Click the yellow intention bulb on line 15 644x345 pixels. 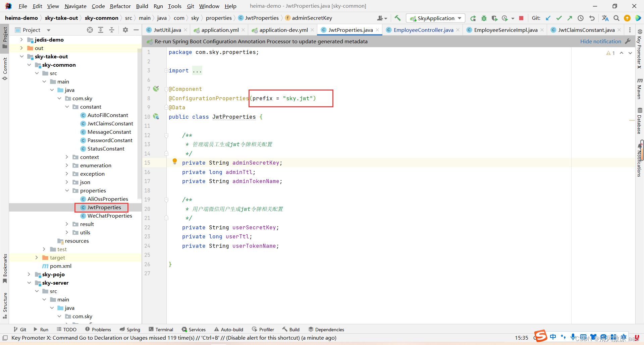tap(174, 161)
